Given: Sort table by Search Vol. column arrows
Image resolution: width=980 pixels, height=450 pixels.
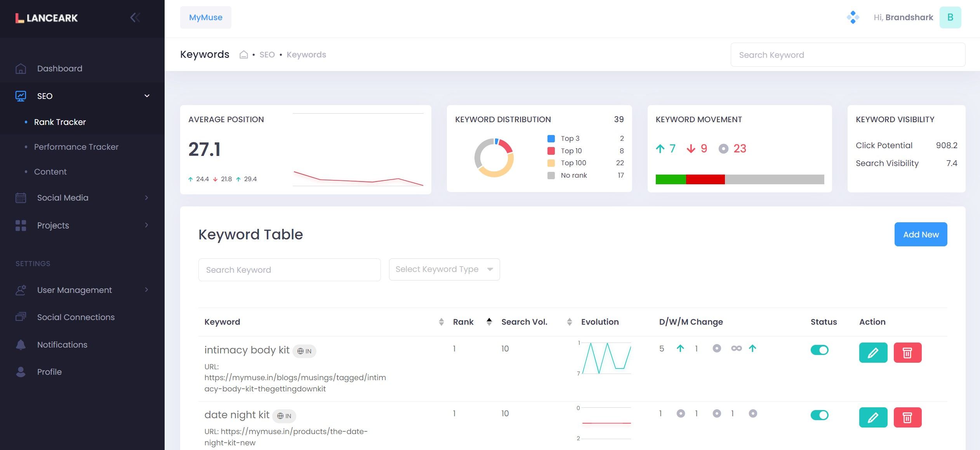Looking at the screenshot, I should point(569,322).
